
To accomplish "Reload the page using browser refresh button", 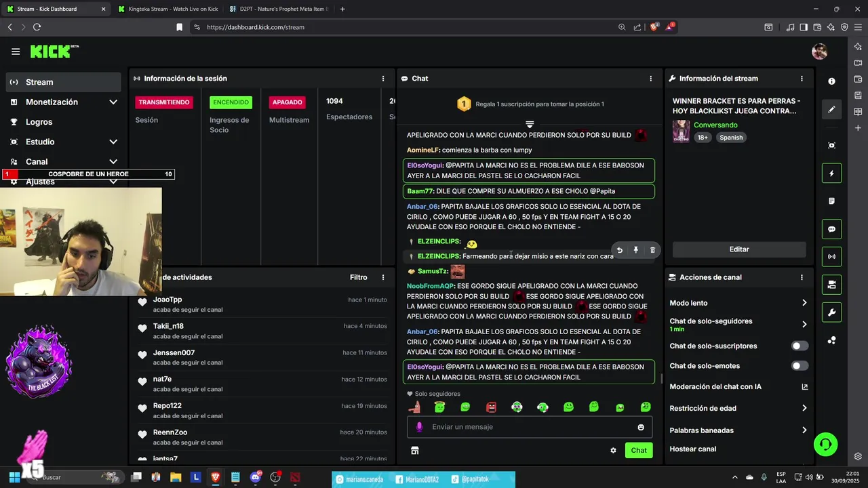I will (37, 27).
